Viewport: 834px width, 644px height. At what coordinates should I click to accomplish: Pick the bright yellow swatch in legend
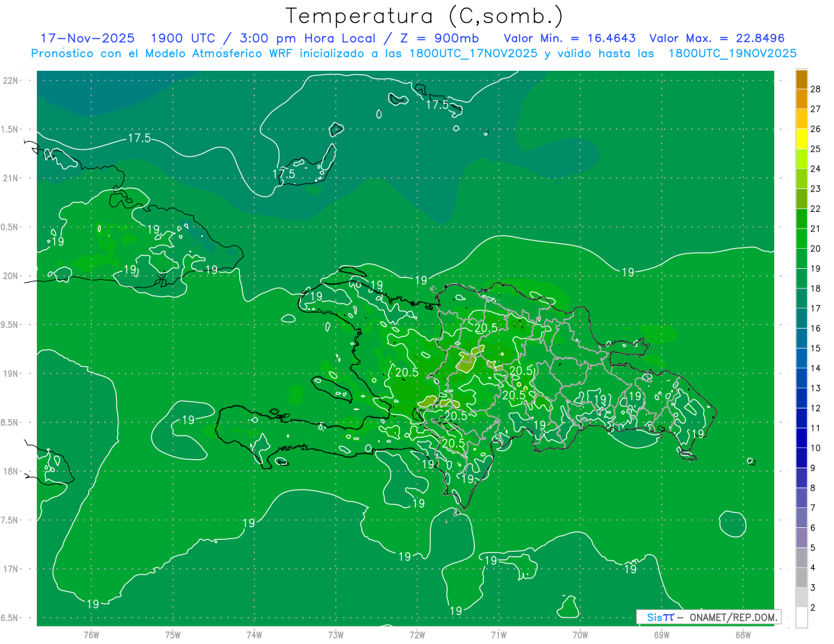click(x=801, y=139)
